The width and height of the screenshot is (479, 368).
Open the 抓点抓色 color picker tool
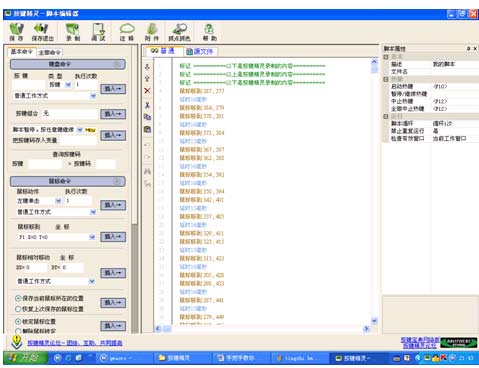click(x=179, y=32)
